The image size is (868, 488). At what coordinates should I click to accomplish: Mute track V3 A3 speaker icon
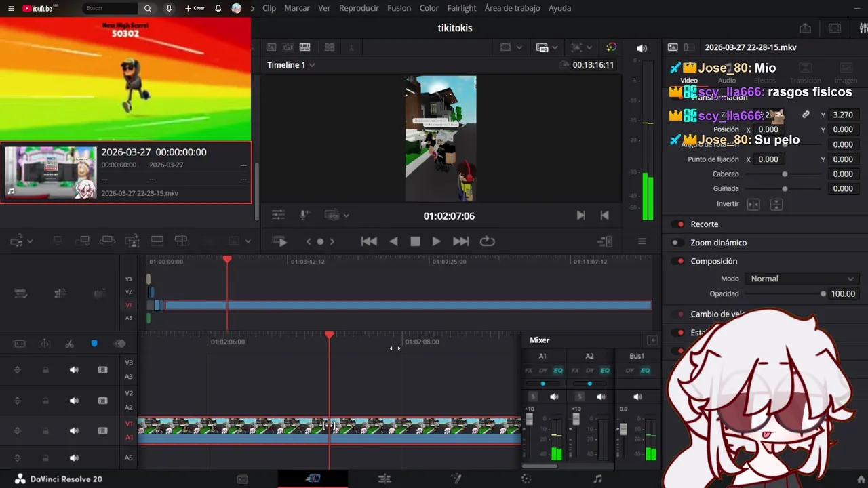(x=74, y=370)
